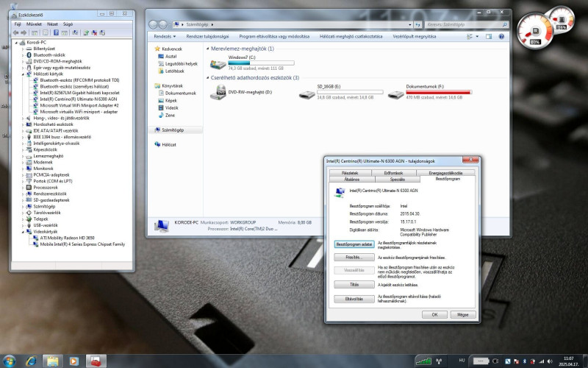Screen dimensions: 588x368
Task: Select Intel(R) 82567LM Gigabit network device
Action: click(x=79, y=93)
